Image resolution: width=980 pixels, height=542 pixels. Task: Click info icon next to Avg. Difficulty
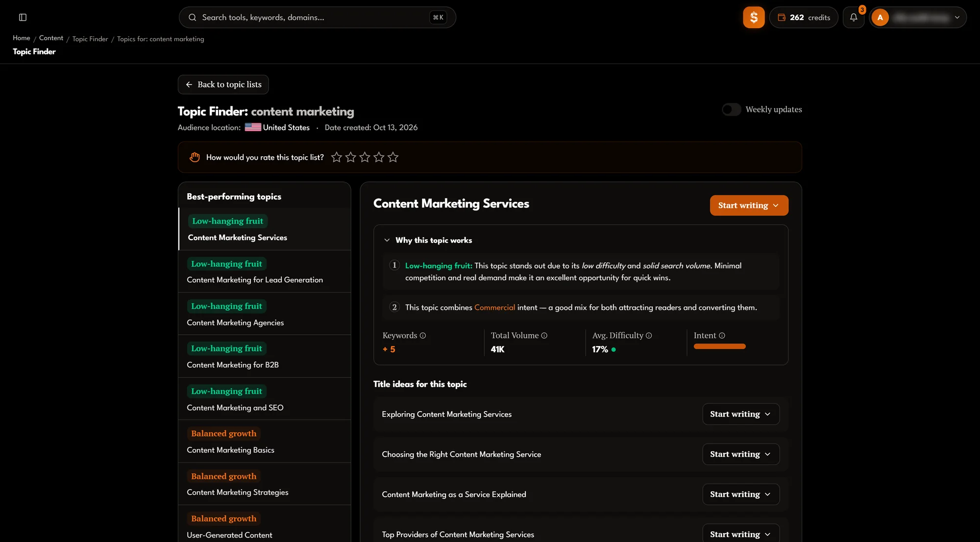(649, 336)
